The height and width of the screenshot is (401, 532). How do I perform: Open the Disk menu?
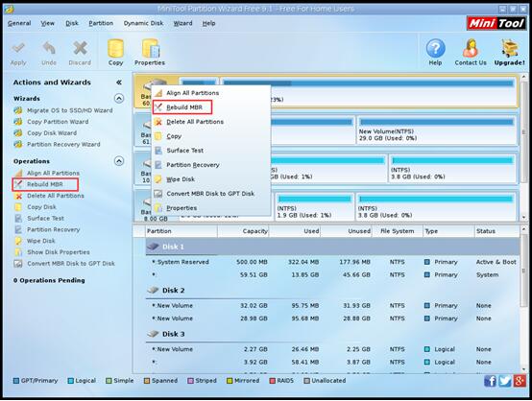[72, 23]
